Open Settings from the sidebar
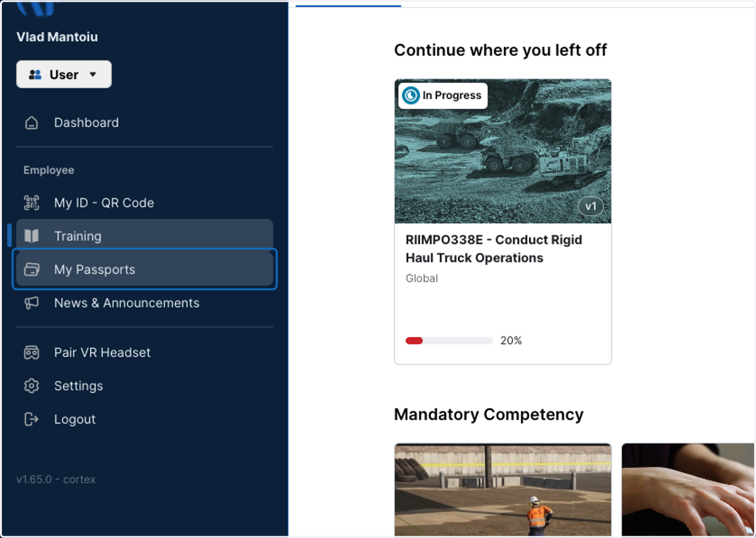756x538 pixels. pos(144,386)
